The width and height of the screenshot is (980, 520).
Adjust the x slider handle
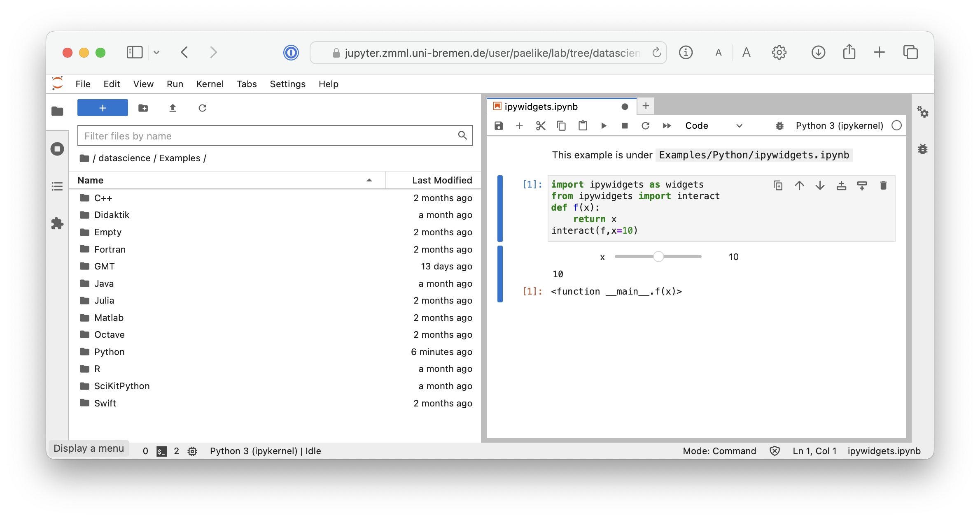point(658,256)
